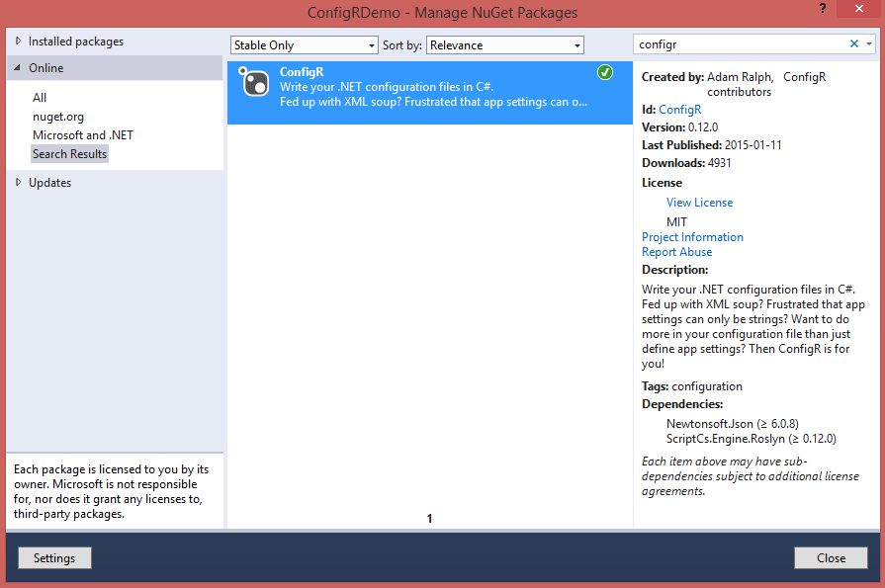Open the search box history dropdown arrow
Image resolution: width=885 pixels, height=588 pixels.
tap(869, 44)
